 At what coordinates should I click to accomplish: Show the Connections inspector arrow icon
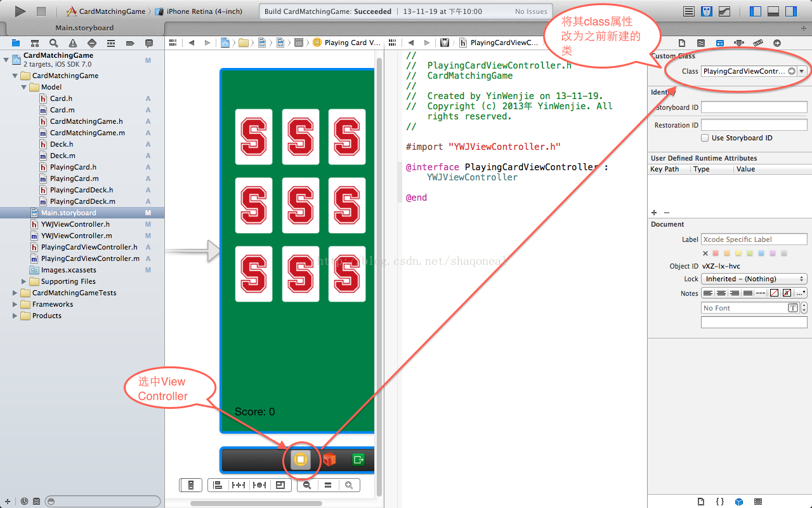click(x=777, y=43)
